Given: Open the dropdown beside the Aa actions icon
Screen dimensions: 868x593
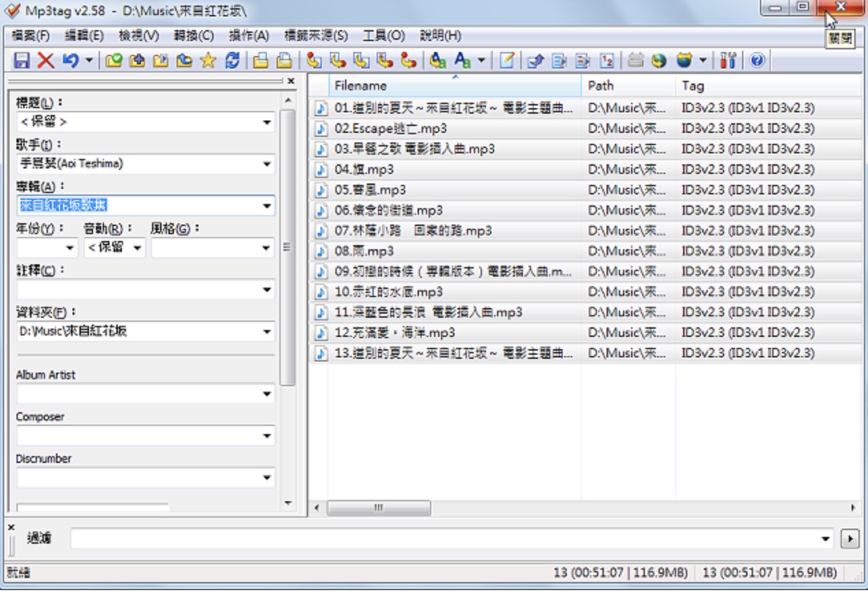Looking at the screenshot, I should click(481, 61).
